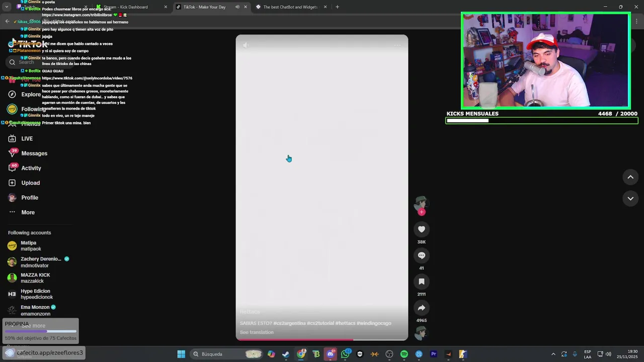Open Explore in TikTok sidebar
644x362 pixels.
pyautogui.click(x=24, y=95)
